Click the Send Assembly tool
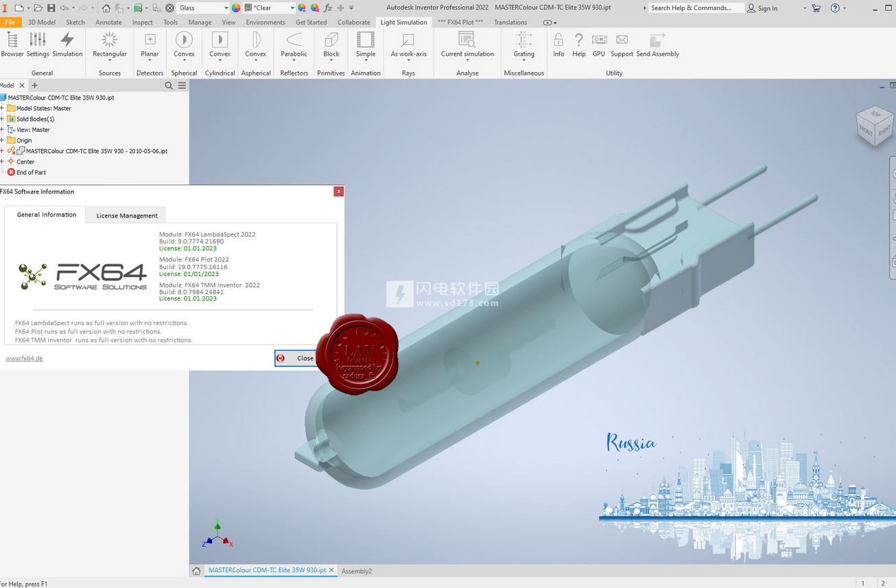896x588 pixels. click(657, 45)
